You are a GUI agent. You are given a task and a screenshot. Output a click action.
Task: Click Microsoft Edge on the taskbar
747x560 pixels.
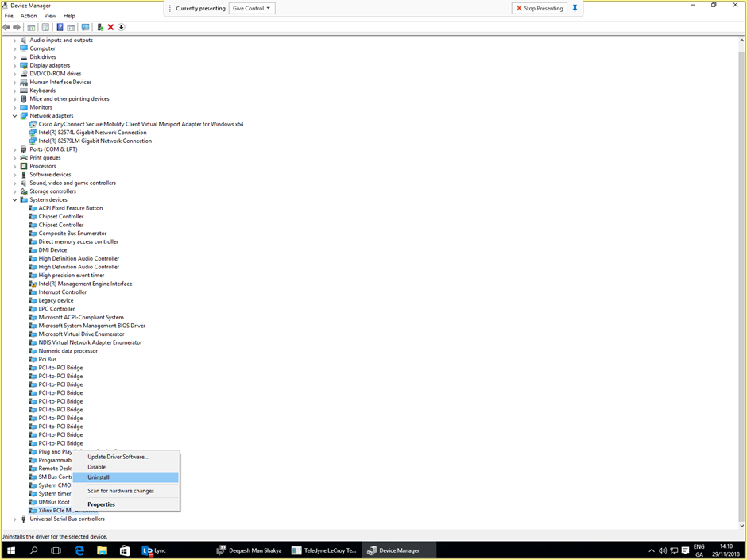pyautogui.click(x=79, y=550)
